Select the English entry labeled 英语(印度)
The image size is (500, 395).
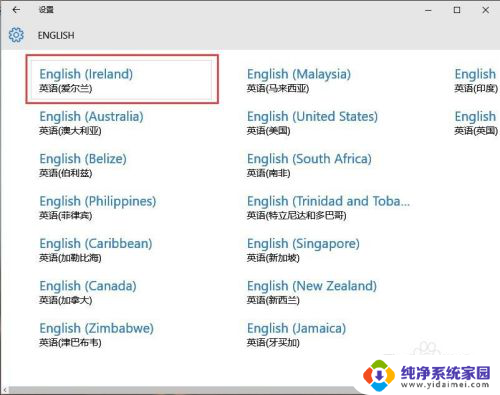[476, 80]
